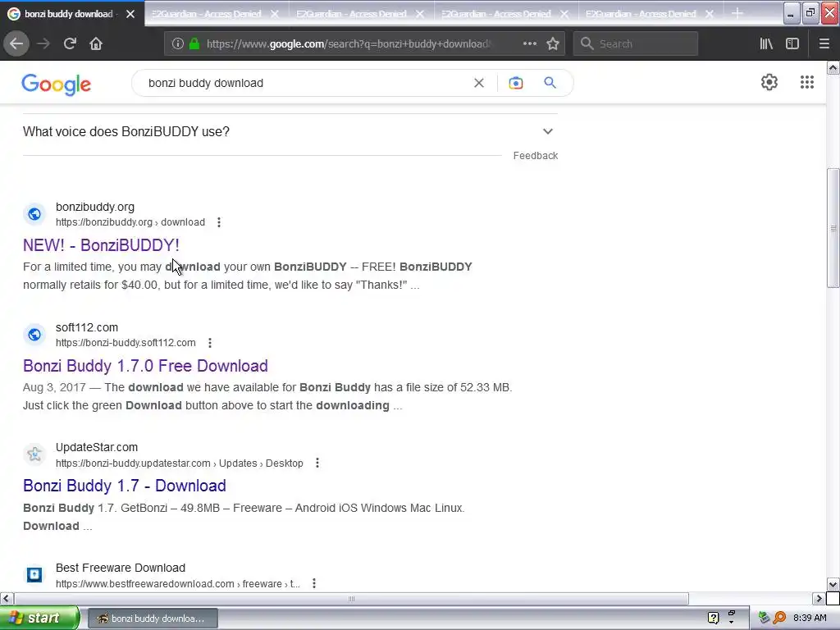This screenshot has width=840, height=630.
Task: Click the 'UpdateStar.com' site name
Action: (97, 447)
